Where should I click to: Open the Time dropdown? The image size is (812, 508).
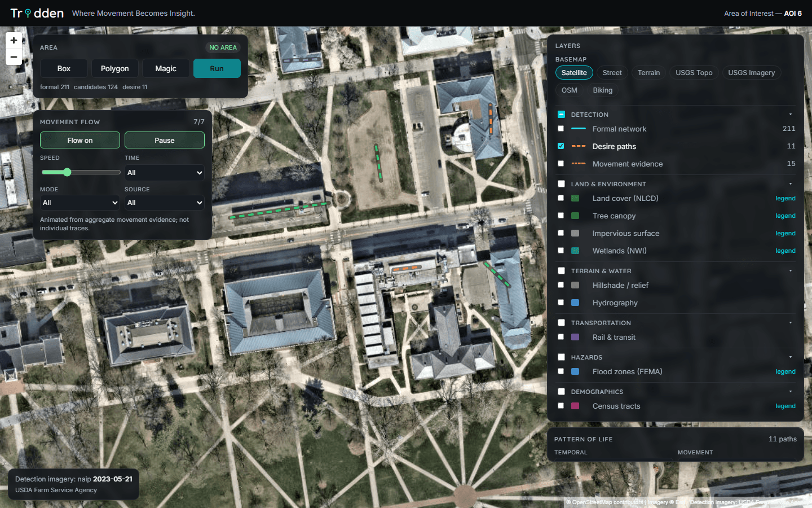164,173
